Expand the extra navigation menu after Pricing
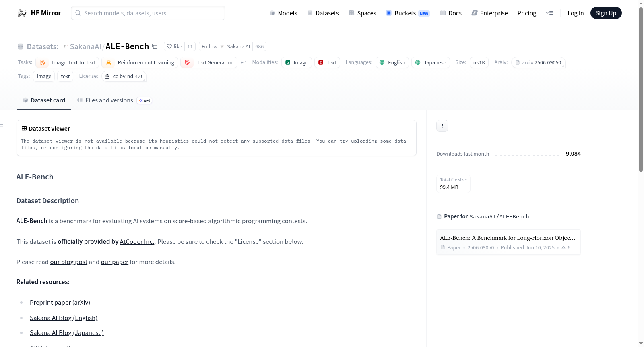644x347 pixels. (549, 13)
